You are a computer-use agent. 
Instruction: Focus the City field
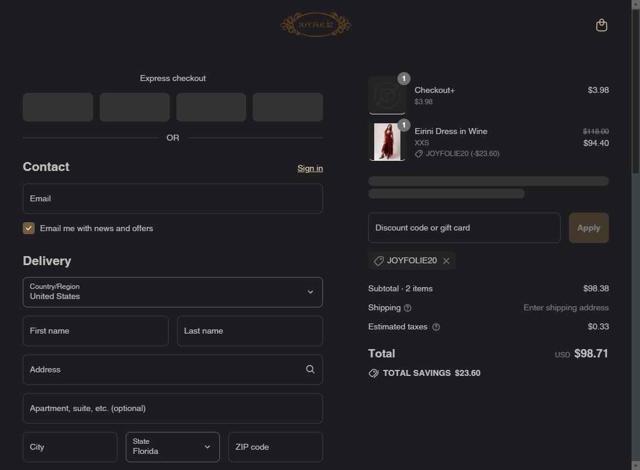tap(70, 447)
